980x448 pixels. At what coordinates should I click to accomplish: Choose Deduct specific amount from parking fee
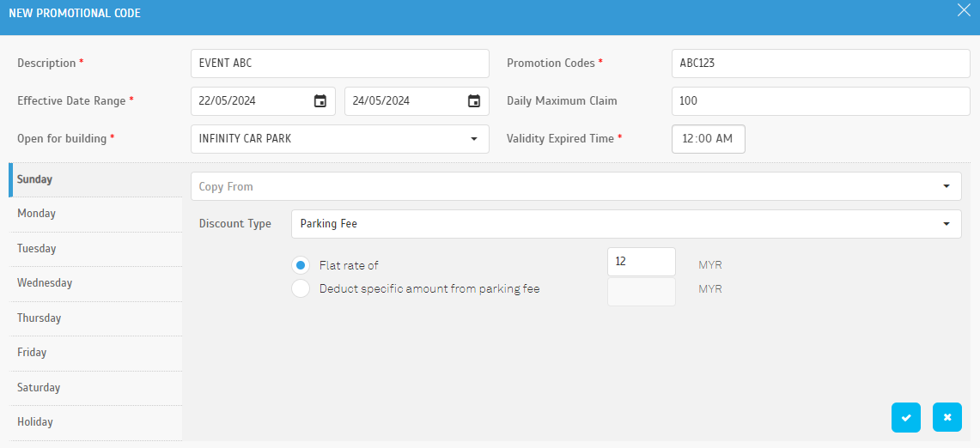pyautogui.click(x=301, y=288)
